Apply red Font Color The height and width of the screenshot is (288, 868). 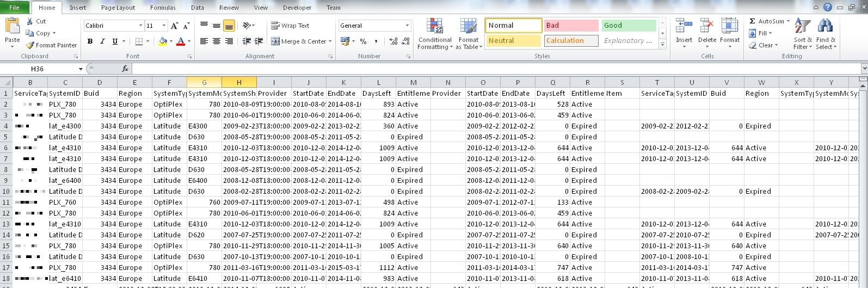click(181, 41)
